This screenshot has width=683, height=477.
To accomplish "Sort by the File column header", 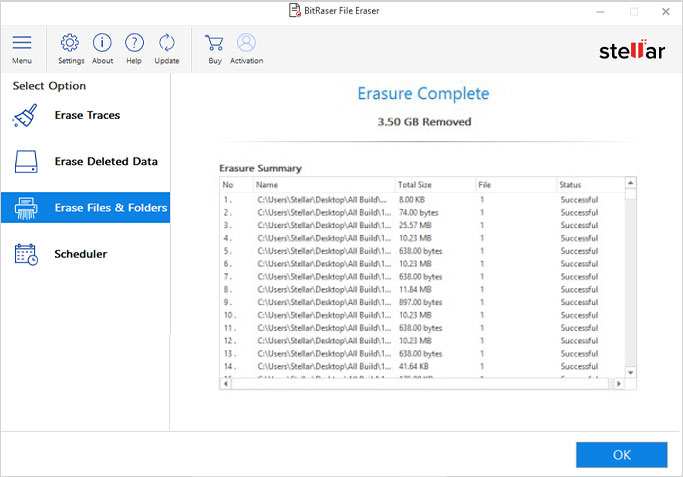I will [516, 185].
